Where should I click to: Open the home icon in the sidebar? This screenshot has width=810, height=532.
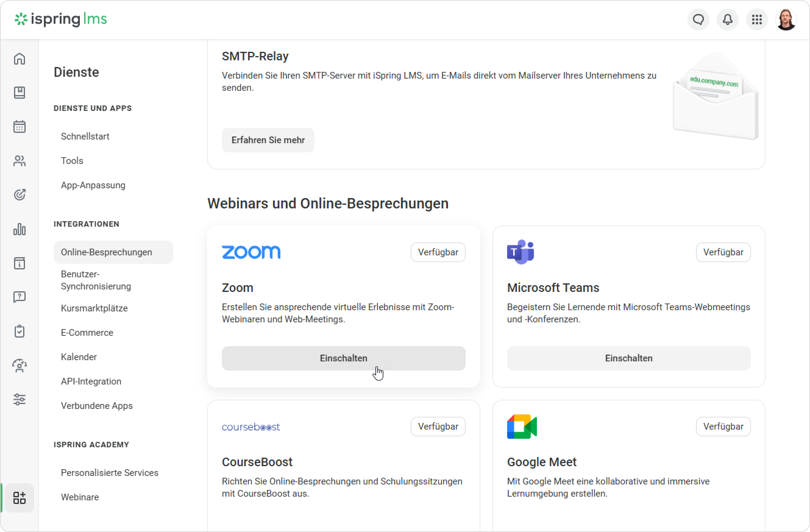coord(20,59)
